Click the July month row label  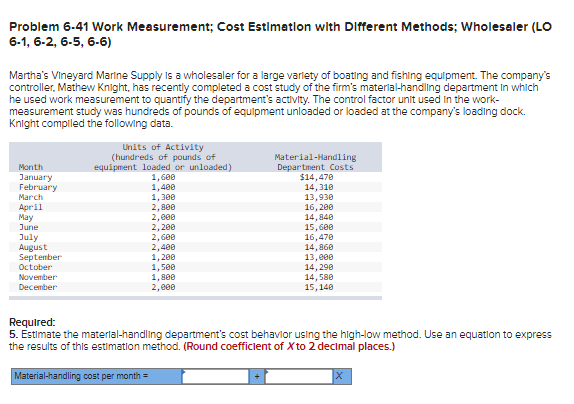(29, 237)
